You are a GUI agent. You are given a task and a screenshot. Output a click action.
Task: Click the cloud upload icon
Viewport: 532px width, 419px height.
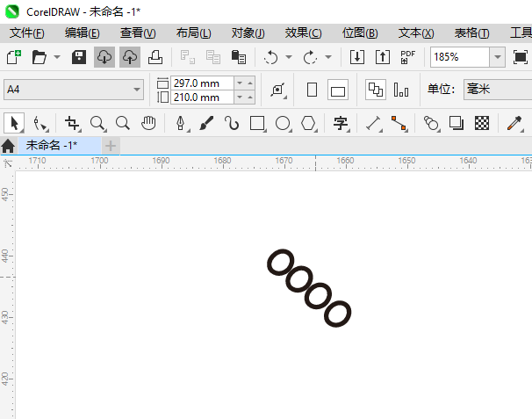(130, 57)
